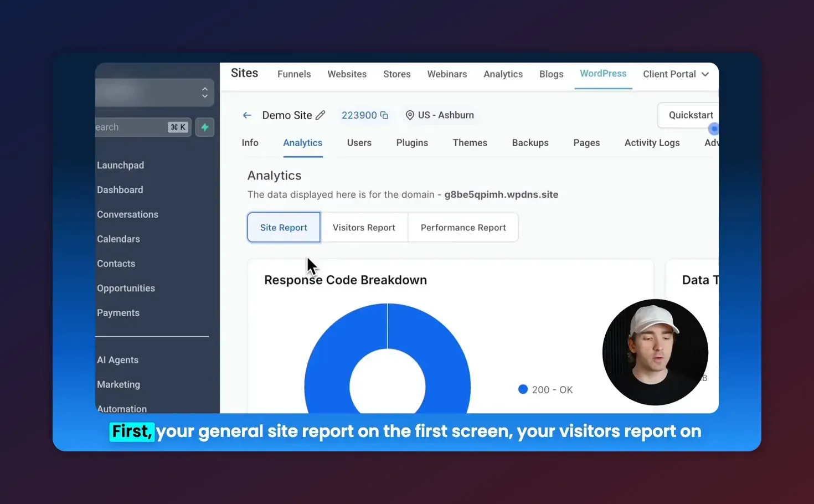Click the Quickstart button
The height and width of the screenshot is (504, 814).
point(691,115)
